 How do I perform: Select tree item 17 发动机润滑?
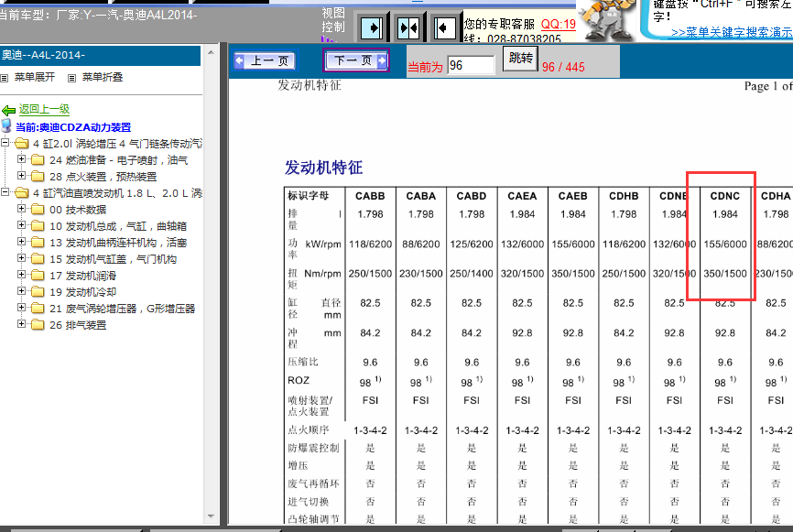[x=83, y=276]
